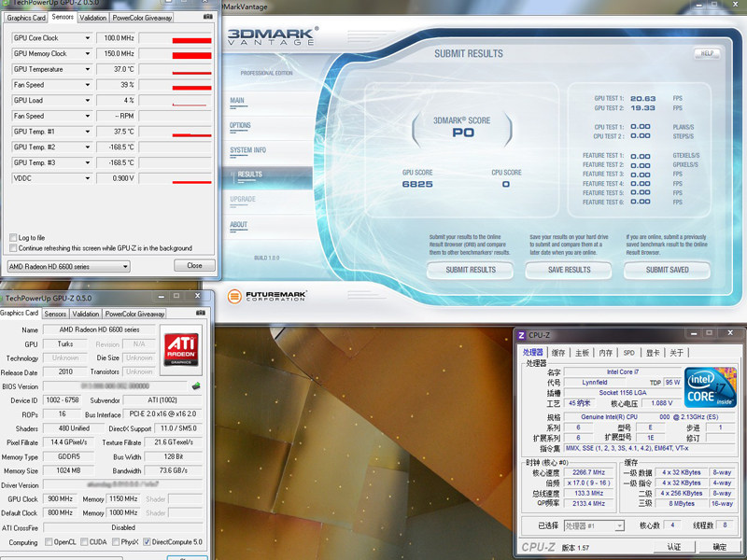Click the 3DMark Vantage help icon
Image resolution: width=747 pixels, height=560 pixels.
[706, 53]
